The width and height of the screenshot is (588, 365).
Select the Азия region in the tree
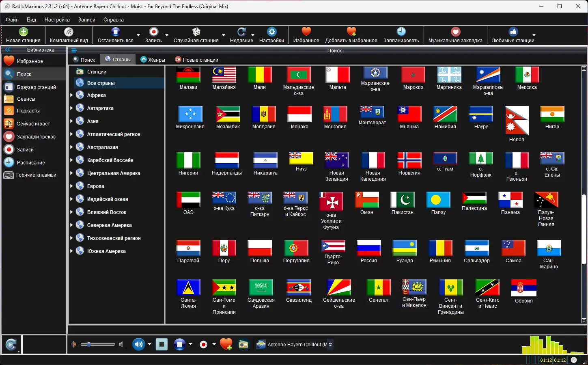(93, 121)
